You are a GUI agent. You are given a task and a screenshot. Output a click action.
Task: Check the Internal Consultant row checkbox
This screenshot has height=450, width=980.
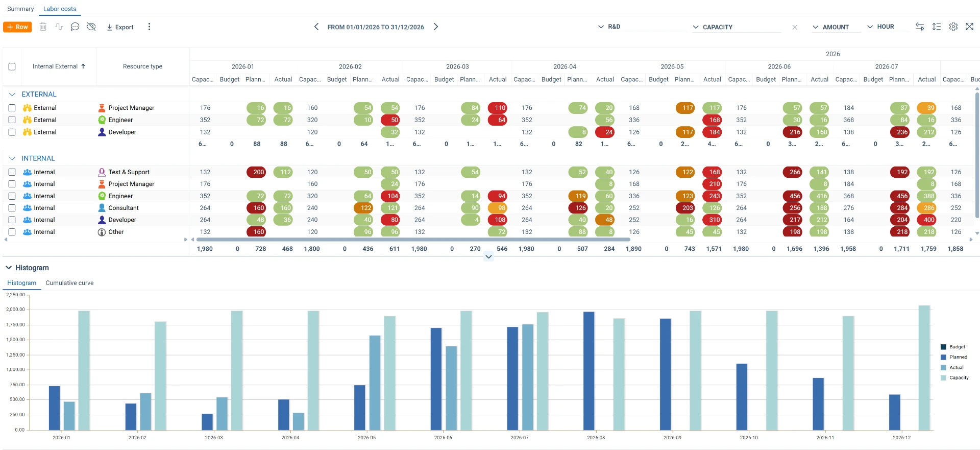tap(12, 208)
